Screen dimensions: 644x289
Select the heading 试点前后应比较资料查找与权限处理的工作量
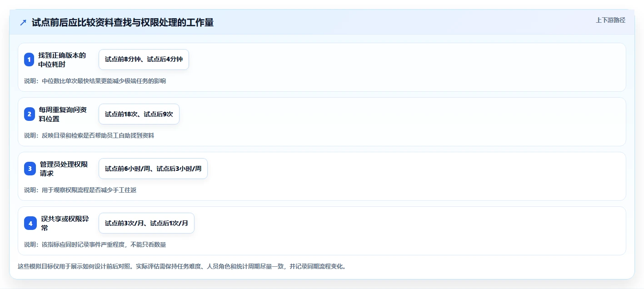point(123,22)
